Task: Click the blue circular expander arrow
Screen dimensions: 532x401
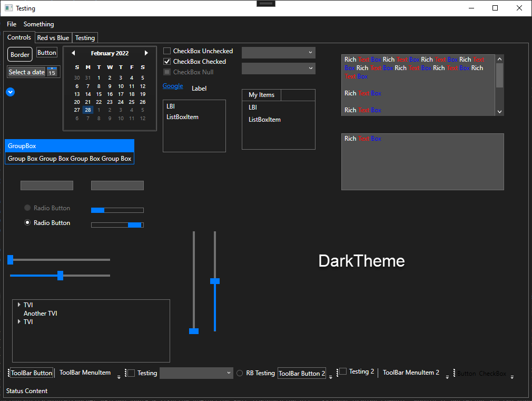Action: [10, 92]
